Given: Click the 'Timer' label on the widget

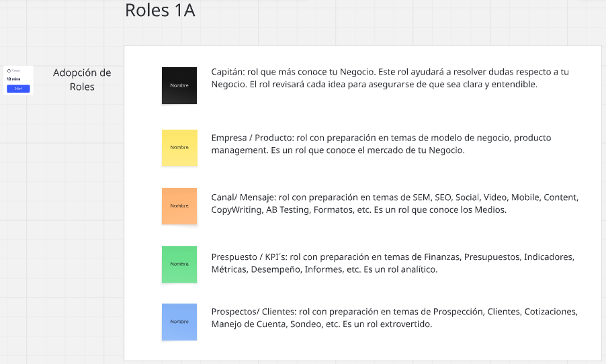Looking at the screenshot, I should point(15,71).
